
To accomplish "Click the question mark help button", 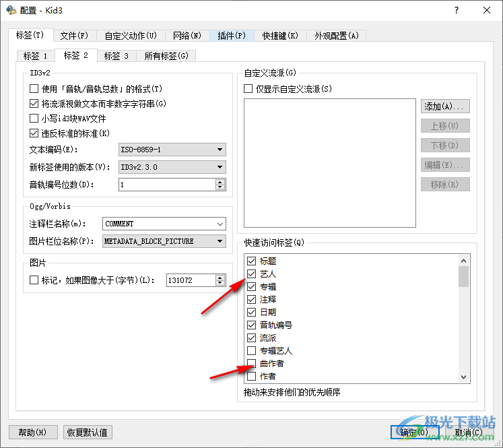I will click(456, 11).
